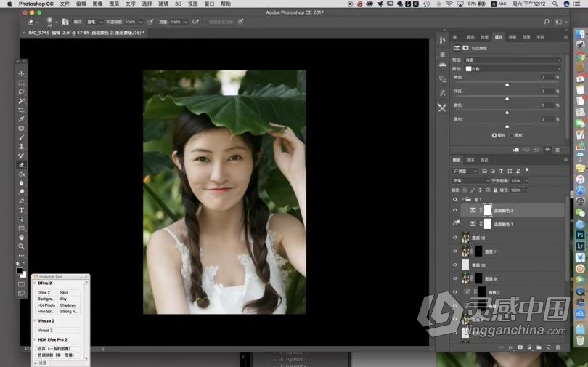Select the 相对 radio button
Image resolution: width=588 pixels, height=367 pixels.
pyautogui.click(x=494, y=135)
